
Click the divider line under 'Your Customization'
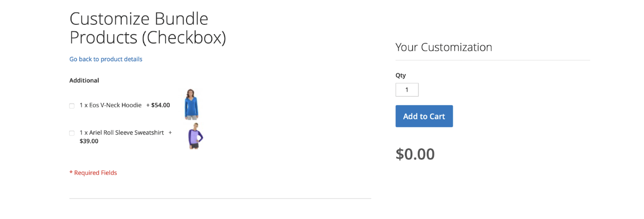click(492, 60)
